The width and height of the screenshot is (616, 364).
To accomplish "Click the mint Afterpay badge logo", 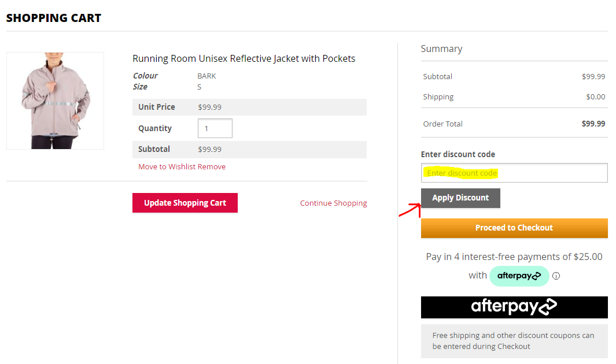I will pos(519,276).
